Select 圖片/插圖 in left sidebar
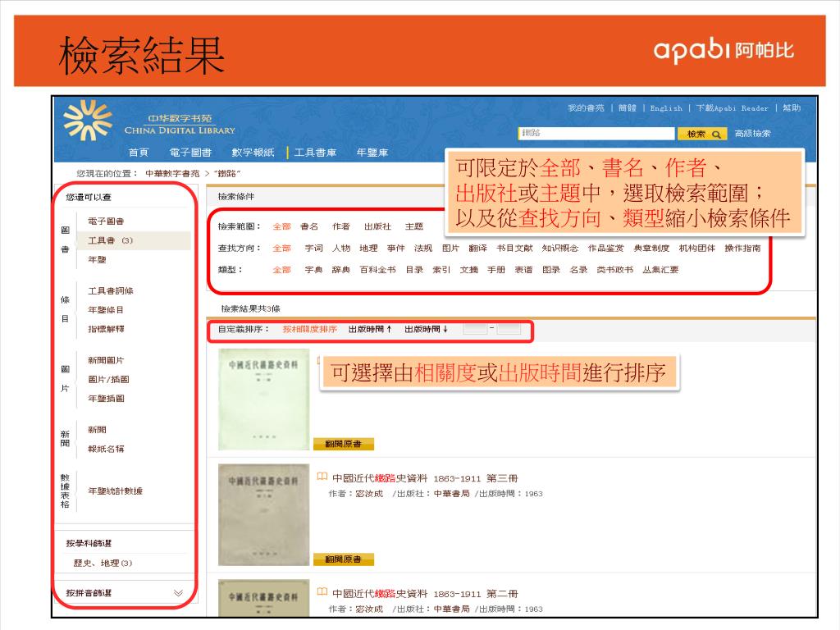This screenshot has width=840, height=630. (108, 379)
